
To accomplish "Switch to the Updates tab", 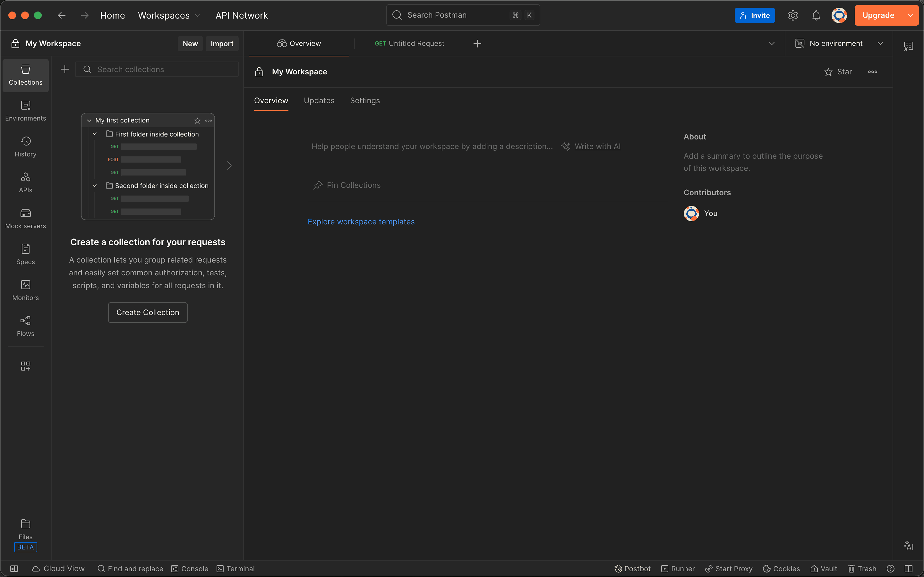I will pyautogui.click(x=319, y=100).
